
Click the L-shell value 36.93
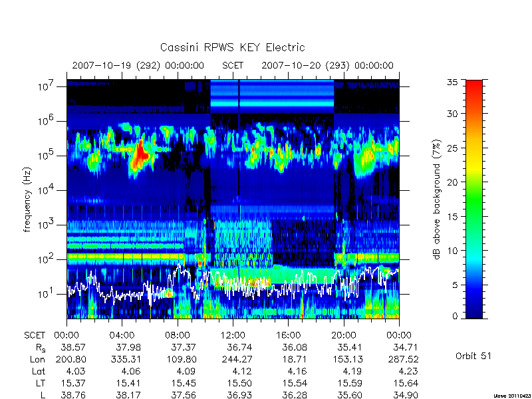(x=239, y=395)
